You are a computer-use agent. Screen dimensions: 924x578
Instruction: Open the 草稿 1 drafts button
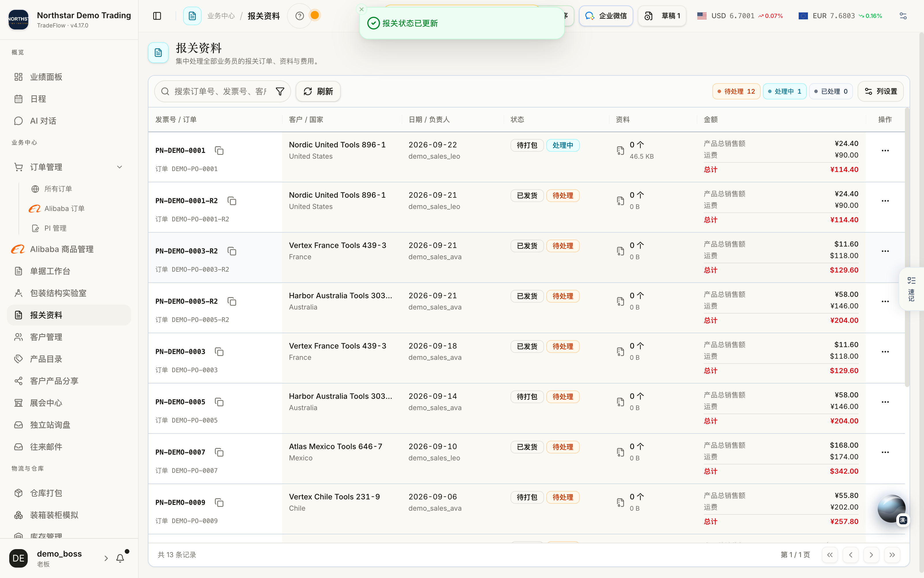pos(662,16)
